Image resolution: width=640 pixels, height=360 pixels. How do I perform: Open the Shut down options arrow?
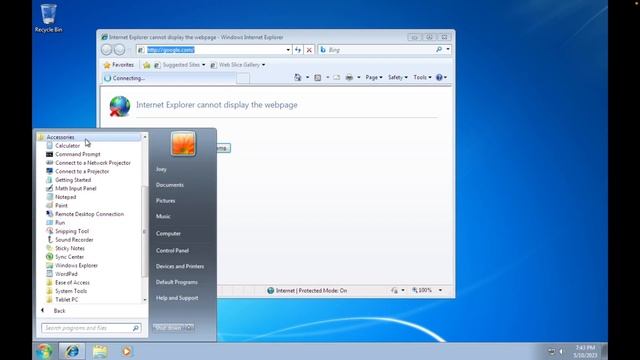189,328
